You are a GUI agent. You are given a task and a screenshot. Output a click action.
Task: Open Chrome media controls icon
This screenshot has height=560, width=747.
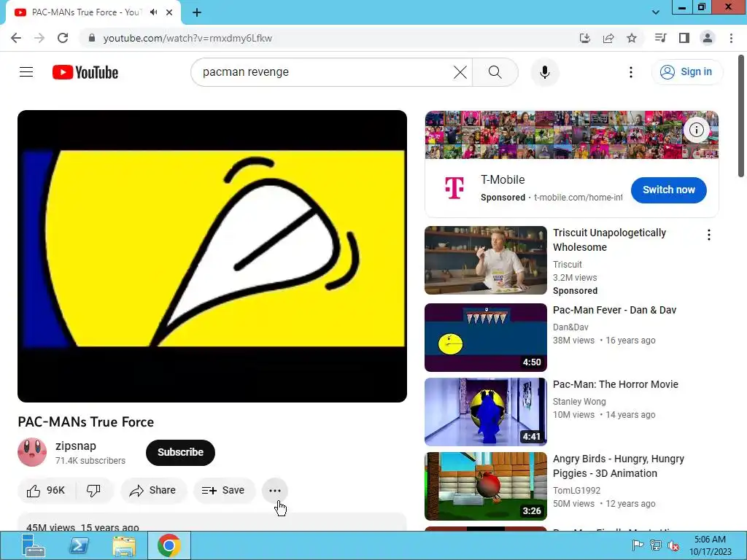pyautogui.click(x=661, y=38)
